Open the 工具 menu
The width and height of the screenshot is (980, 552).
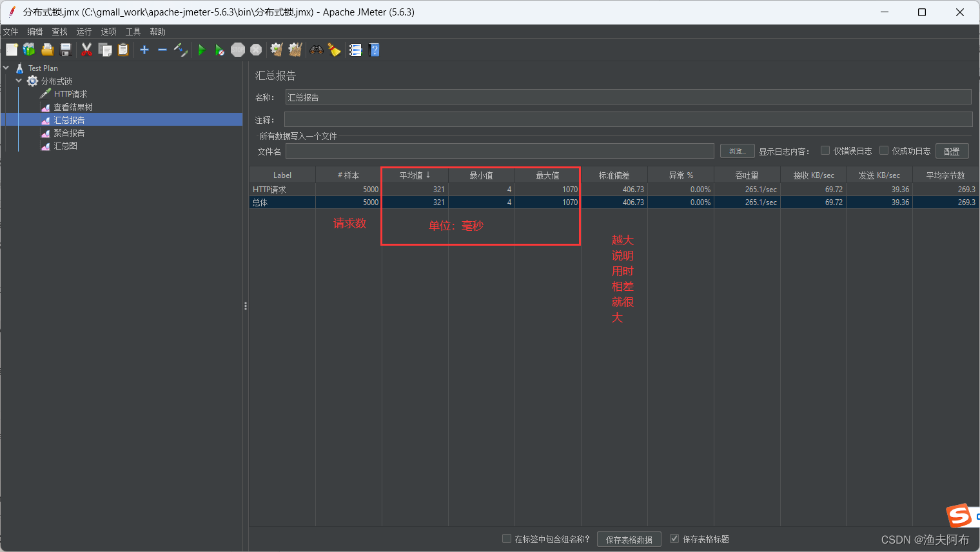coord(133,32)
